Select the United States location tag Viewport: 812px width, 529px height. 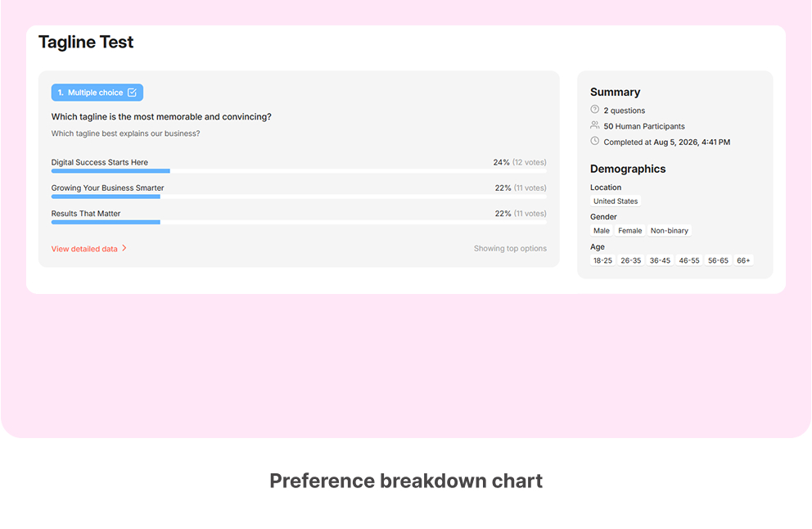tap(616, 201)
